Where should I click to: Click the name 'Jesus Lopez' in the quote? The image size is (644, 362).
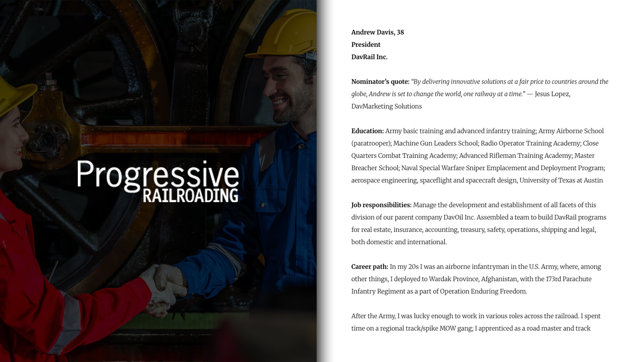552,94
